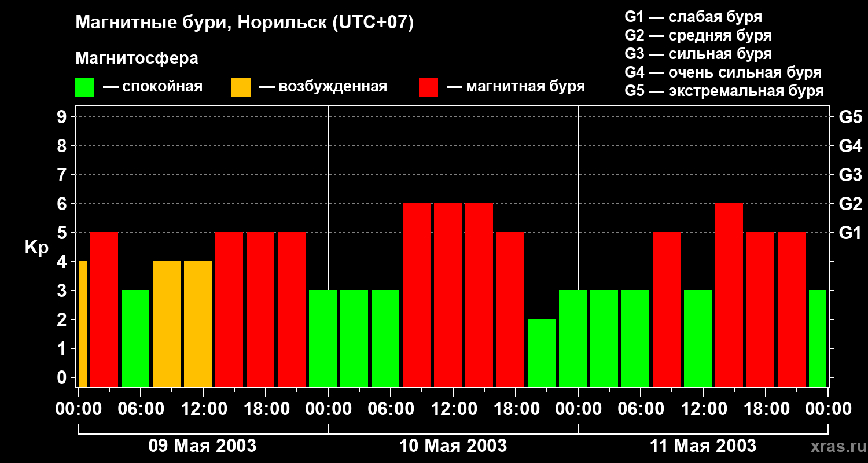
Task: Click the line G3 — сильная буря
Action: 698,54
